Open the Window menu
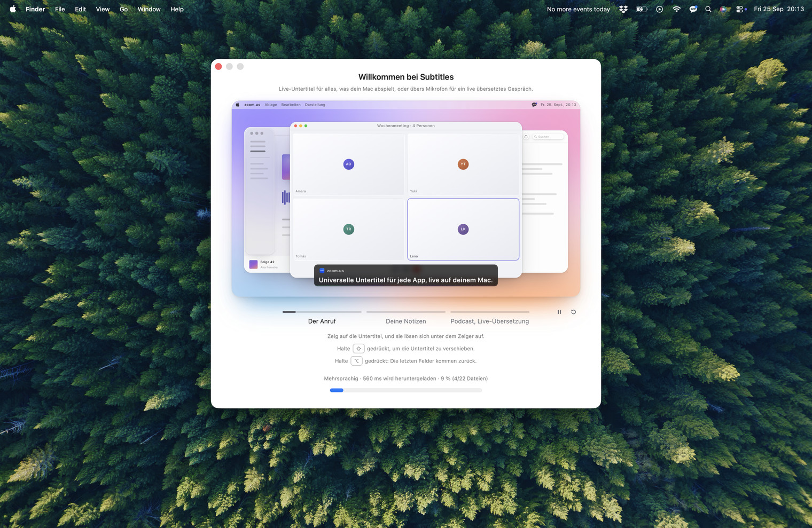The width and height of the screenshot is (812, 528). point(149,9)
